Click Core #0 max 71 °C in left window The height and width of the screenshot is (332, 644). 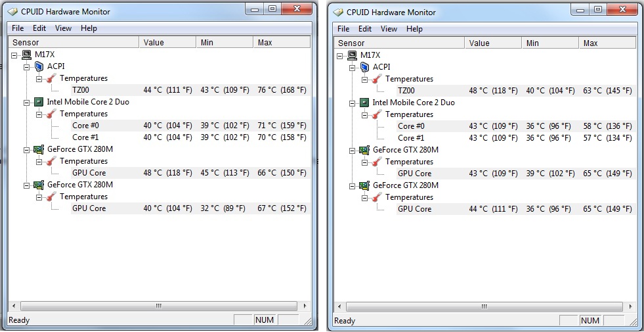click(282, 126)
